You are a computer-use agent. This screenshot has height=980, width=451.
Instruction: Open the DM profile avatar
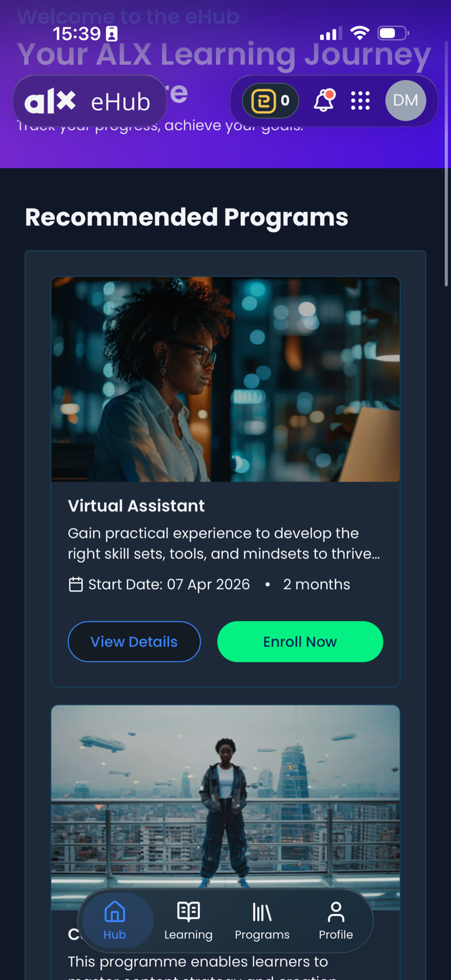point(405,100)
